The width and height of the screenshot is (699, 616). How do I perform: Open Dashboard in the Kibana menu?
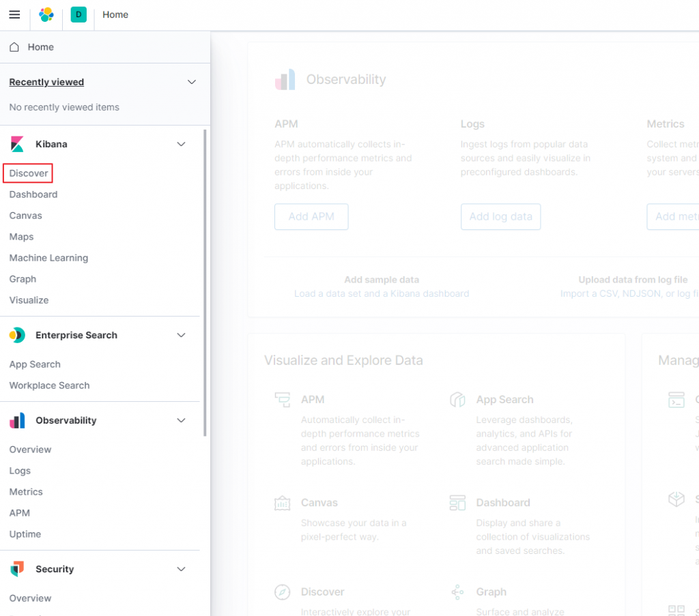(33, 194)
